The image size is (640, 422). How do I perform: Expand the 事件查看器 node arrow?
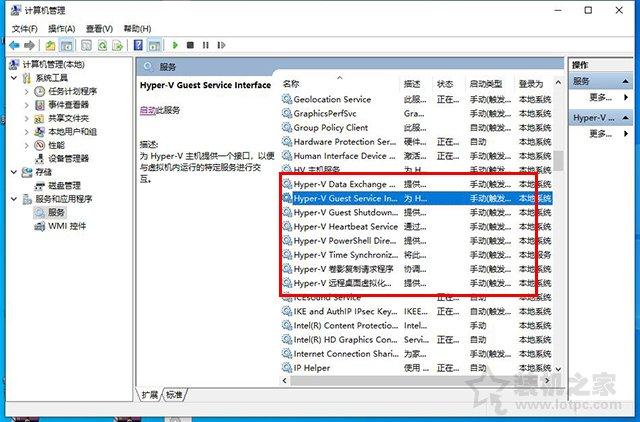pyautogui.click(x=25, y=104)
